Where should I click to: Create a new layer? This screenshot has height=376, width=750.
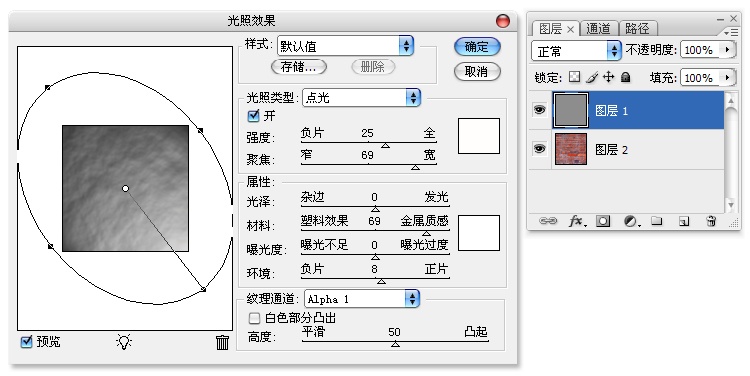pos(684,221)
